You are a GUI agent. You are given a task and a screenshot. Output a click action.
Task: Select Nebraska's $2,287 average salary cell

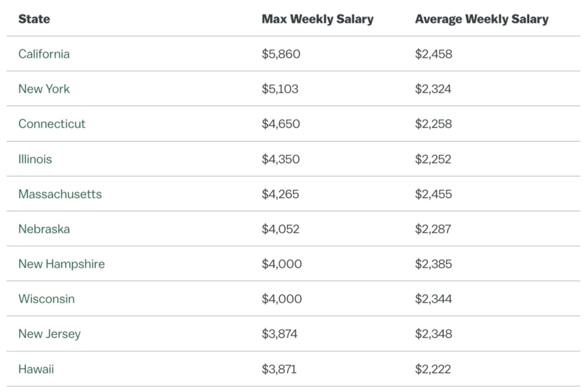[433, 229]
